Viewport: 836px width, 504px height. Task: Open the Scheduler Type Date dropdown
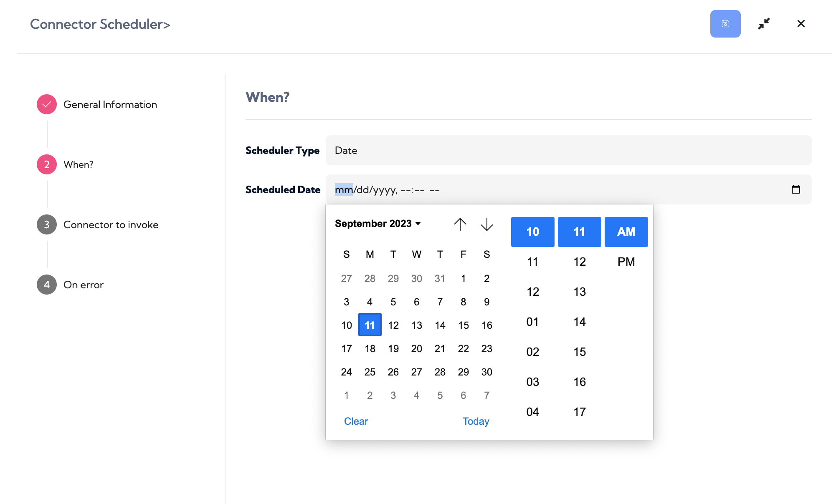[568, 150]
